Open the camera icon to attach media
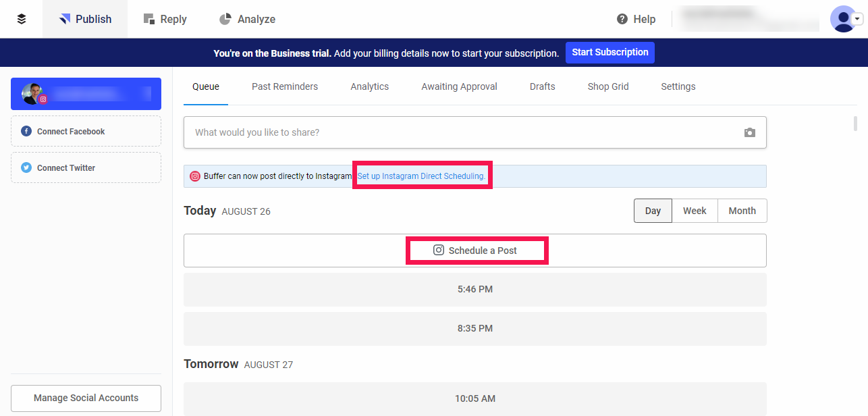This screenshot has height=416, width=868. (749, 132)
